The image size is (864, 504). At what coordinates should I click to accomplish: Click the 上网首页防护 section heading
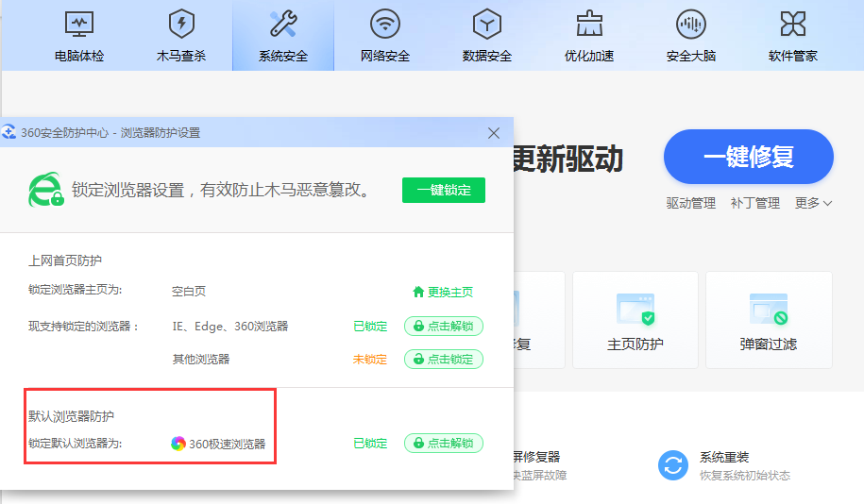point(65,260)
